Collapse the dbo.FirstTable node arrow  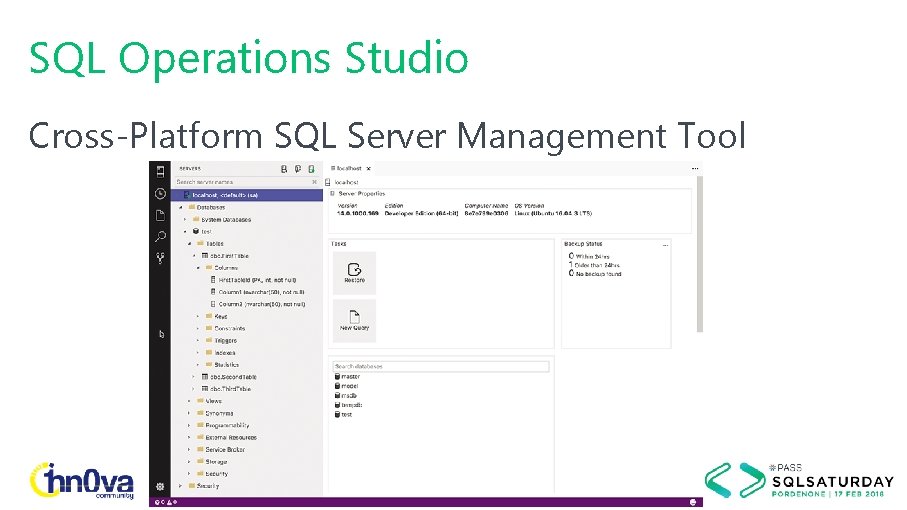[x=194, y=256]
